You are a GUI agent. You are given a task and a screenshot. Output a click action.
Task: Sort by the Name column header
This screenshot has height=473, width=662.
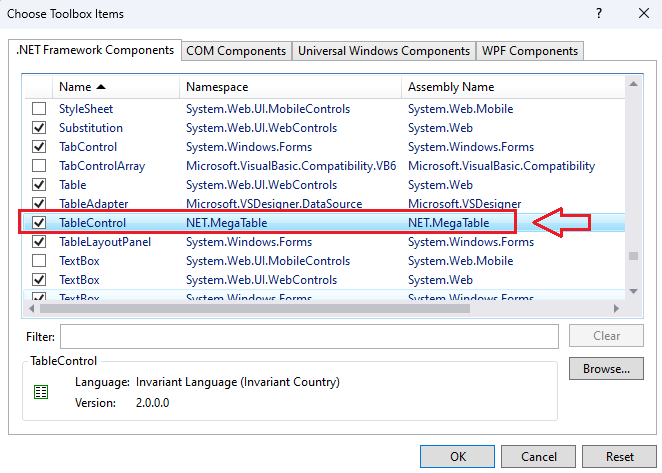(x=82, y=88)
